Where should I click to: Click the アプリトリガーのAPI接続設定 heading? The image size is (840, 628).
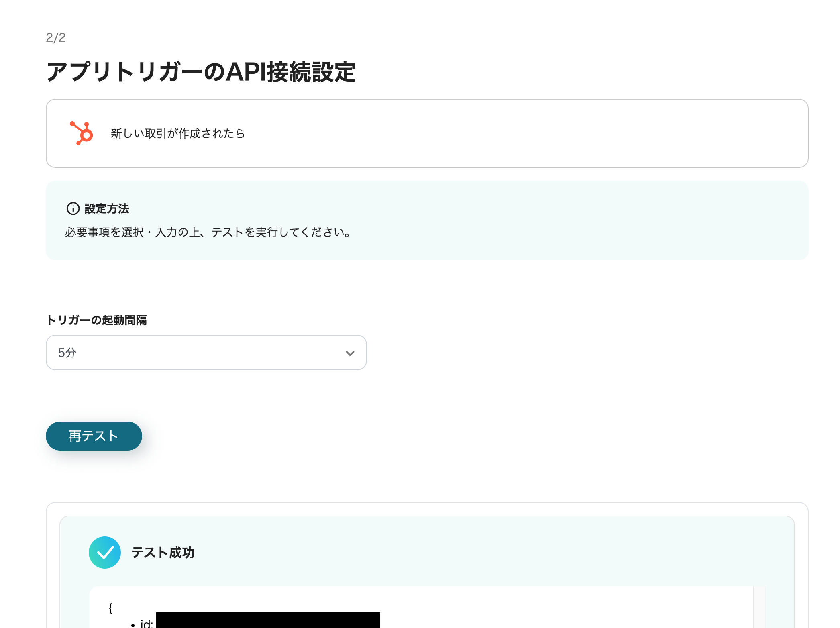click(x=202, y=72)
